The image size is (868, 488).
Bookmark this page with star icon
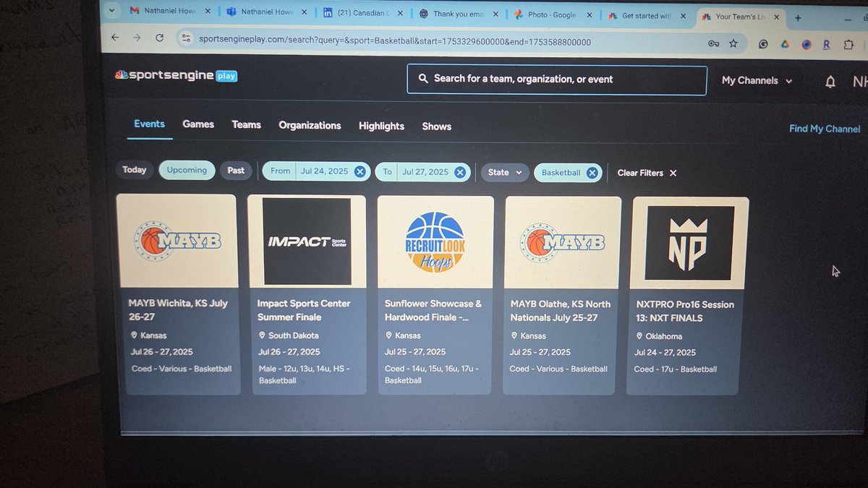(733, 43)
